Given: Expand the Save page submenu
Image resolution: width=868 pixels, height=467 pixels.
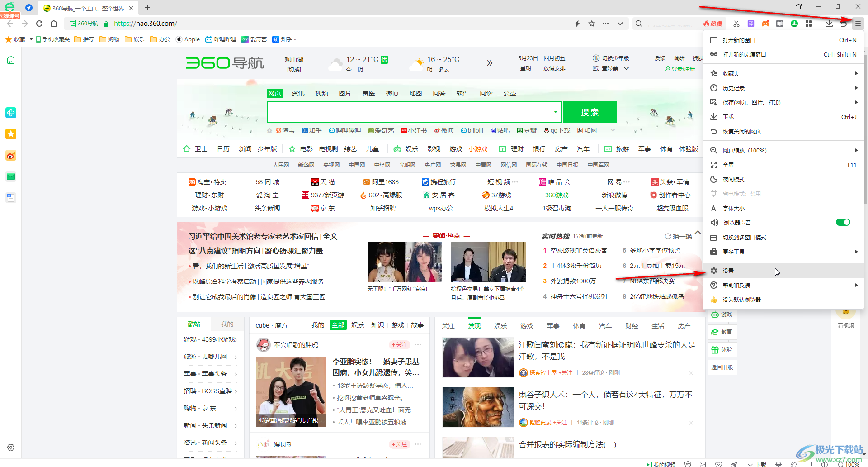Looking at the screenshot, I should coord(783,102).
